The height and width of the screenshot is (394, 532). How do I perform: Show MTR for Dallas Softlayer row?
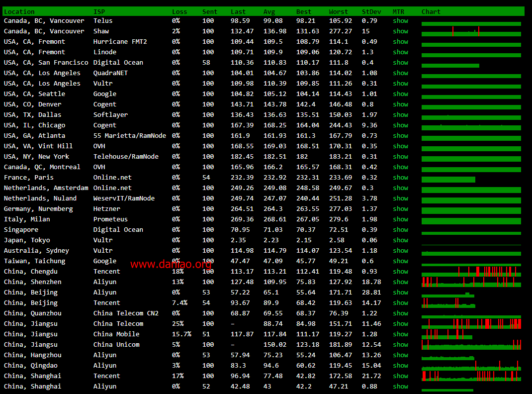click(400, 115)
